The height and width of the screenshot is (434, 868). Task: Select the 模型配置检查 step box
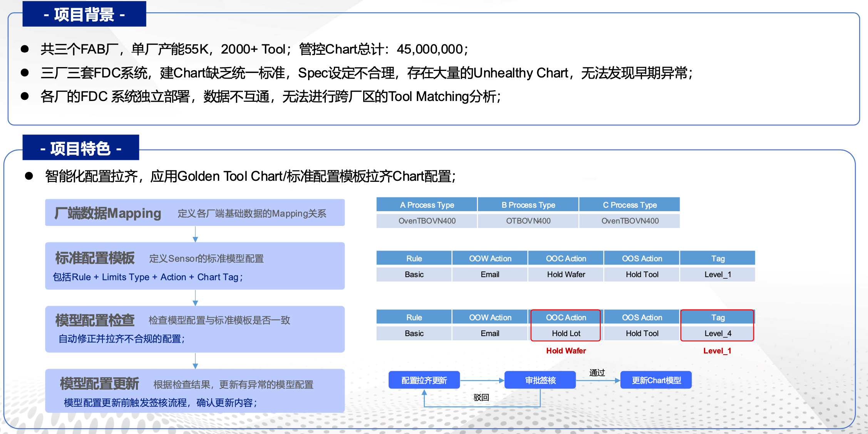tap(194, 329)
